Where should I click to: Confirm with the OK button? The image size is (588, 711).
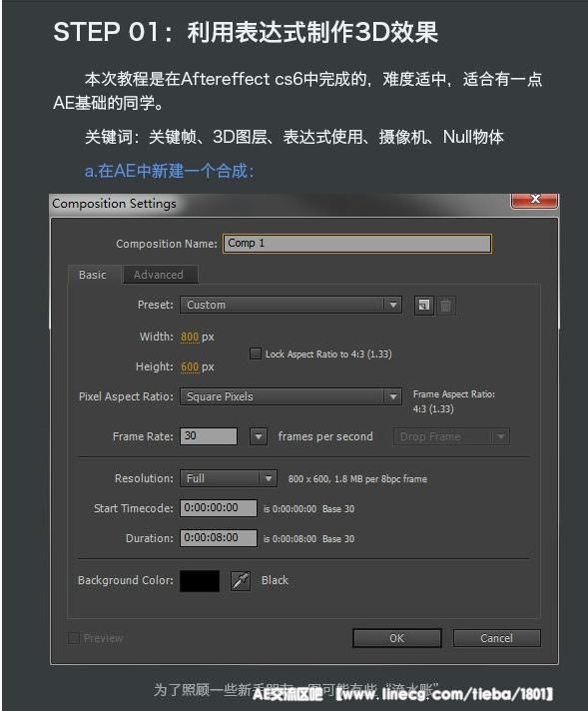(x=397, y=638)
